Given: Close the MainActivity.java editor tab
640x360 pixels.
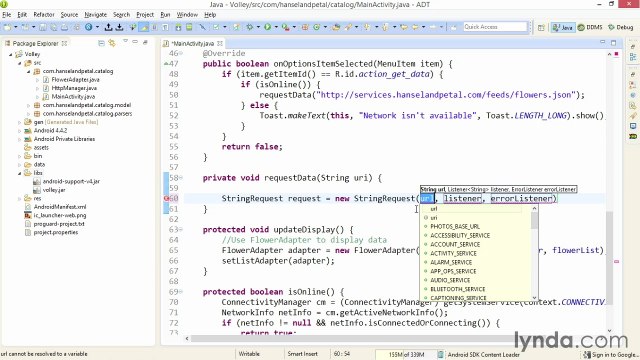Looking at the screenshot, I should point(220,43).
